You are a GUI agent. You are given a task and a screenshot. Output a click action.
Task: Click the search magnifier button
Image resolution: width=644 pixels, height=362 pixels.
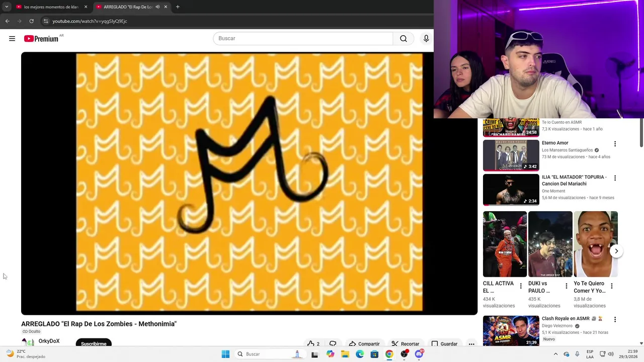pos(404,39)
